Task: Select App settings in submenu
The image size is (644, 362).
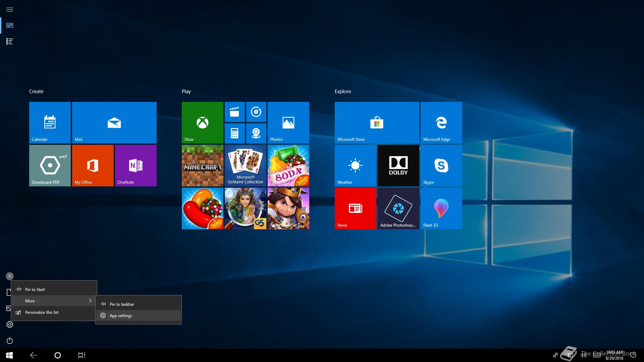Action: coord(139,315)
